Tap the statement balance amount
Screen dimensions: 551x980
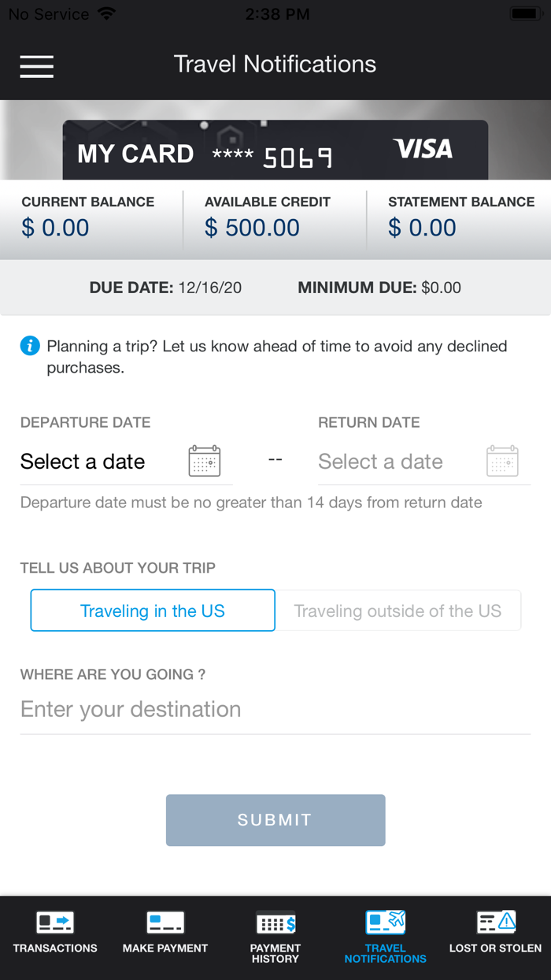tap(422, 228)
